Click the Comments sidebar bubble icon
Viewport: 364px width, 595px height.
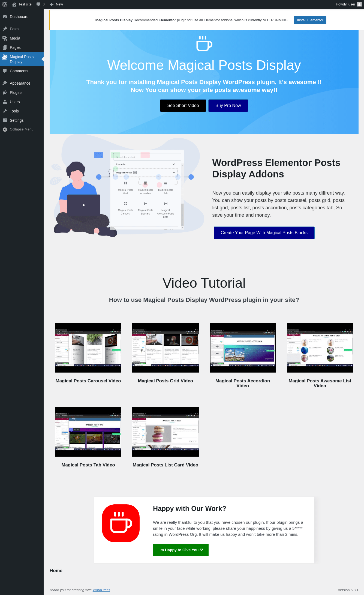5,71
